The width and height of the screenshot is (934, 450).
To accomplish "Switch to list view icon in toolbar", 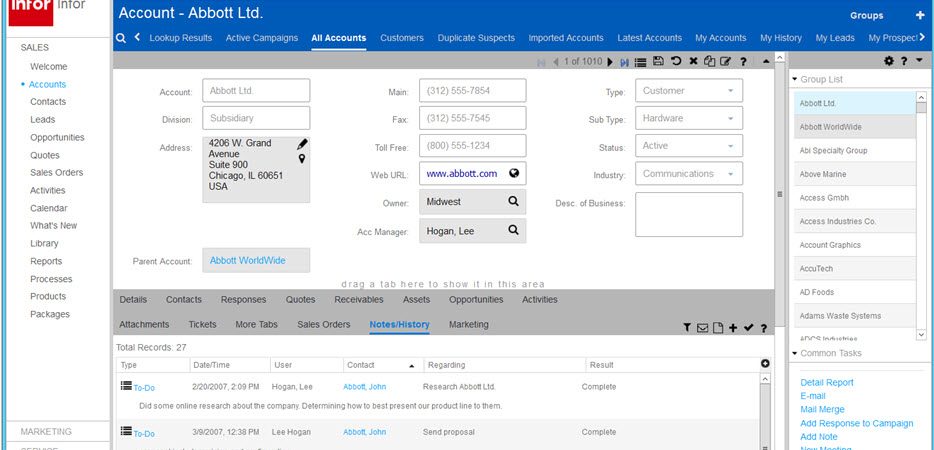I will click(x=640, y=61).
